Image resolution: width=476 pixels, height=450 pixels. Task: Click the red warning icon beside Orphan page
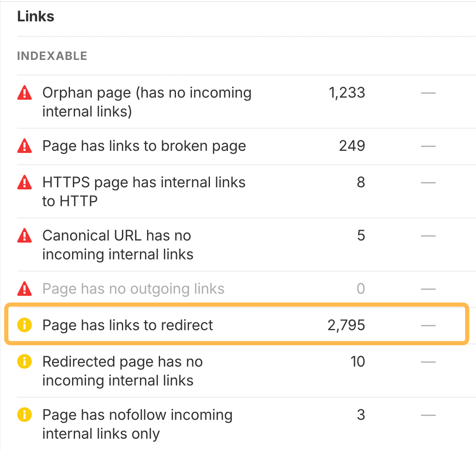point(25,93)
